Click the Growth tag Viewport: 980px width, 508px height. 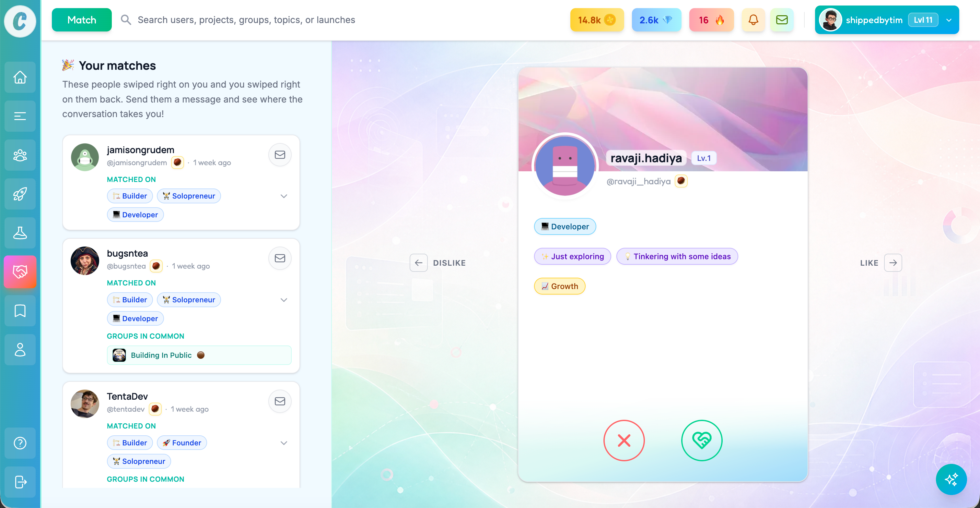[x=560, y=286]
